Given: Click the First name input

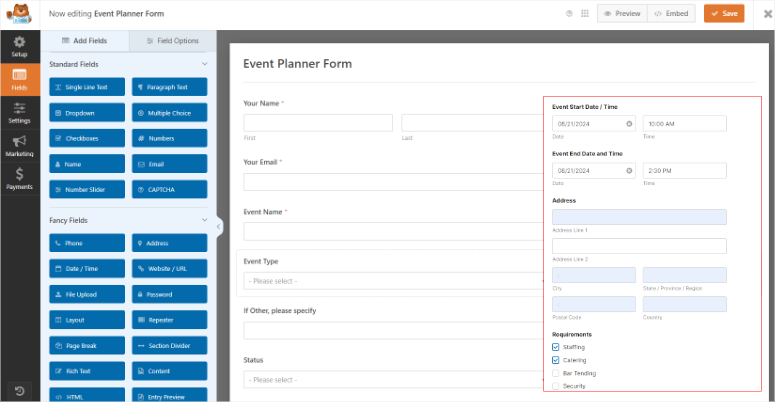Looking at the screenshot, I should coord(318,123).
